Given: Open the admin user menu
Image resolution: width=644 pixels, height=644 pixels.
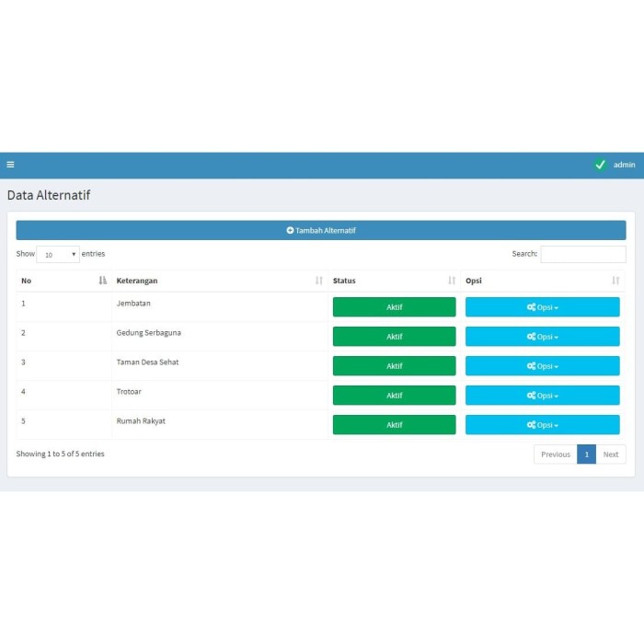Looking at the screenshot, I should tap(624, 165).
